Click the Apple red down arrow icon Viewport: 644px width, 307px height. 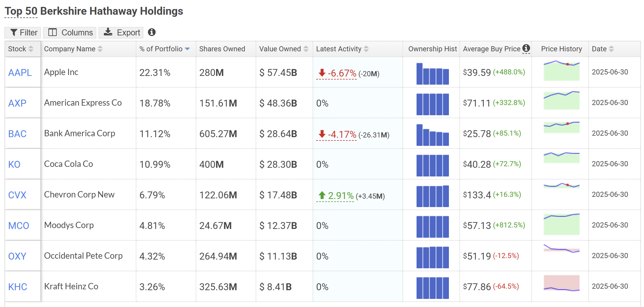pyautogui.click(x=322, y=73)
